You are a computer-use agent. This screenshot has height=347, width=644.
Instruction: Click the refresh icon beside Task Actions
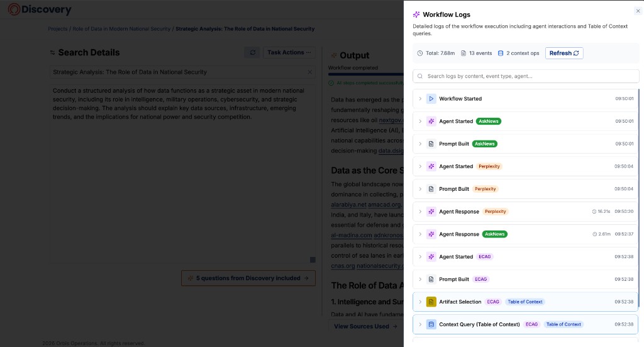click(x=253, y=52)
